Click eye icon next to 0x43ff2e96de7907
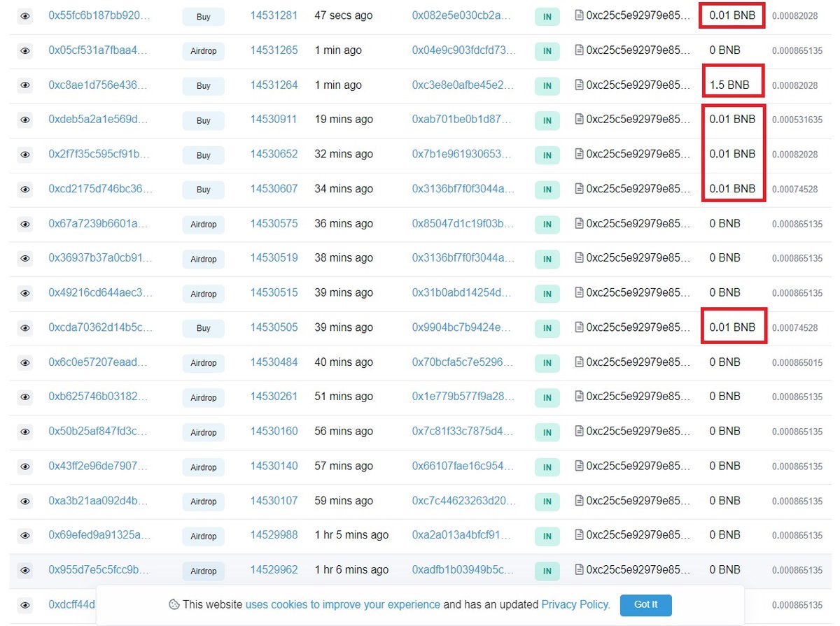840x626 pixels. click(x=25, y=466)
